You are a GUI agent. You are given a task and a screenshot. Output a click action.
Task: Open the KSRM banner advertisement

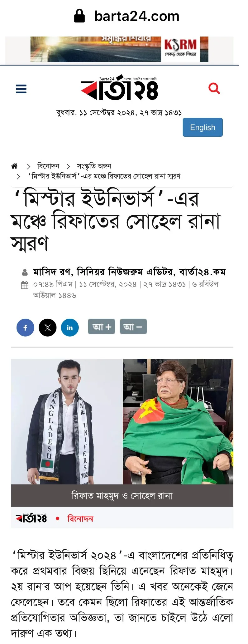pos(119,49)
